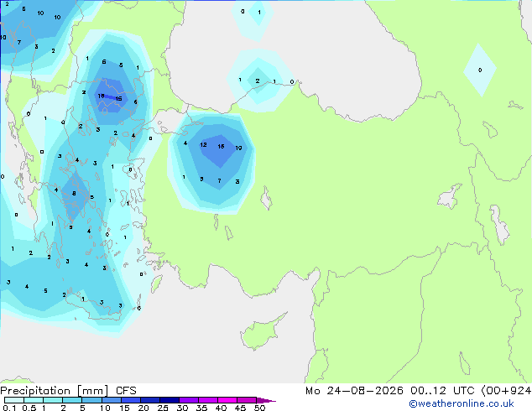Select the 35–40 mm legend color swatch

pyautogui.click(x=207, y=400)
